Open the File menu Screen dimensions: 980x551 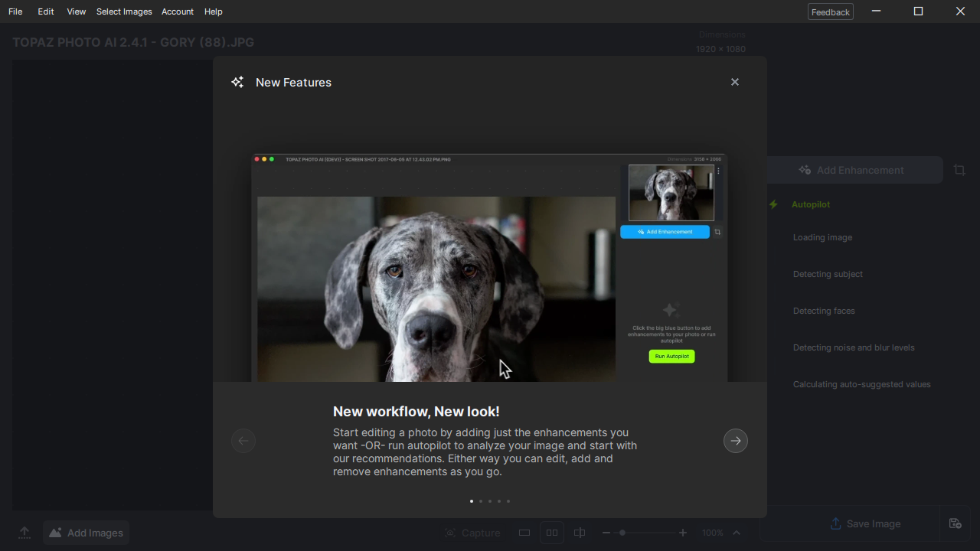15,11
